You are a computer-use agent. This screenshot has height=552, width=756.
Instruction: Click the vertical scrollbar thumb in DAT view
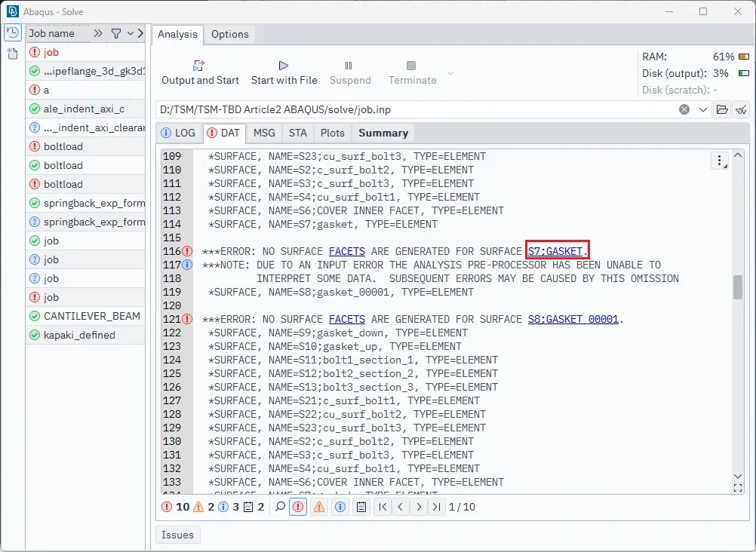coord(738,287)
